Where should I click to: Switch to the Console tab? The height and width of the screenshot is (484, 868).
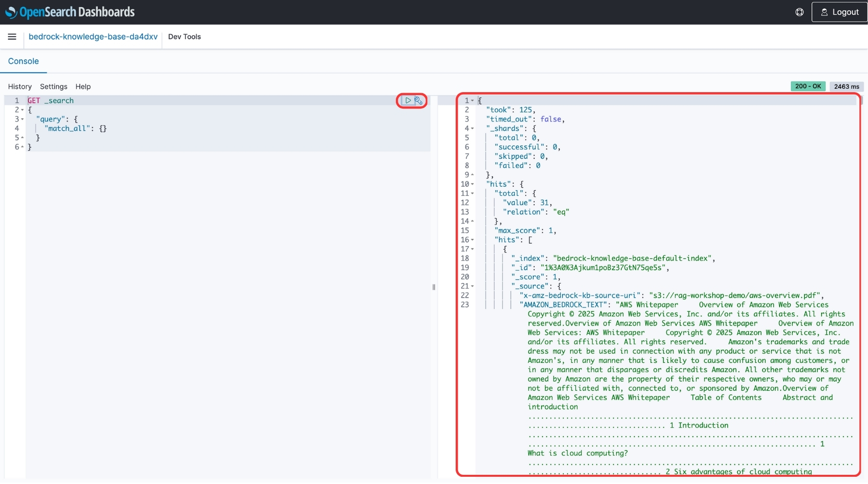click(x=23, y=61)
